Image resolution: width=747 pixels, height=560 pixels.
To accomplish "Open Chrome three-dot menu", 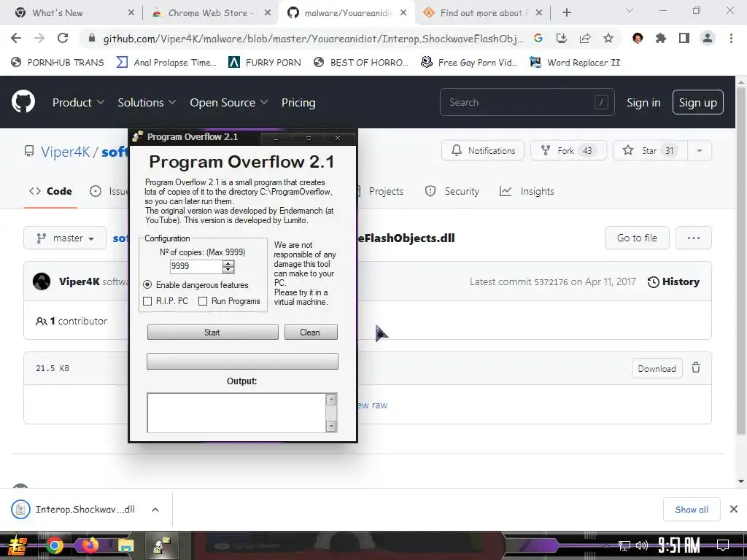I will [x=731, y=38].
